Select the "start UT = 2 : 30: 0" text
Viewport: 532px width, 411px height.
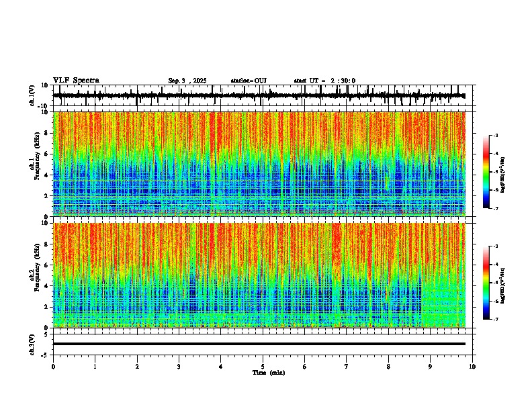click(324, 81)
